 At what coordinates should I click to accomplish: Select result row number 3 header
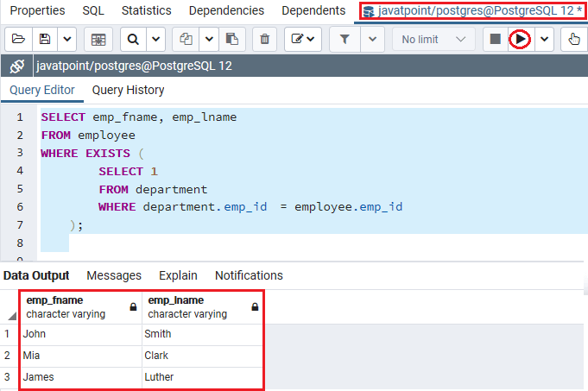(7, 377)
